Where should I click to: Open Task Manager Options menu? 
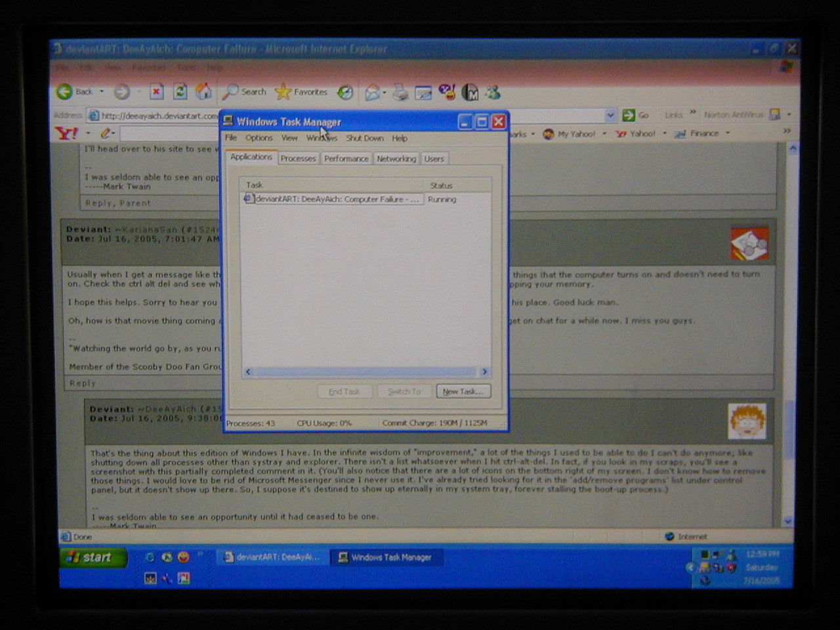click(x=259, y=138)
